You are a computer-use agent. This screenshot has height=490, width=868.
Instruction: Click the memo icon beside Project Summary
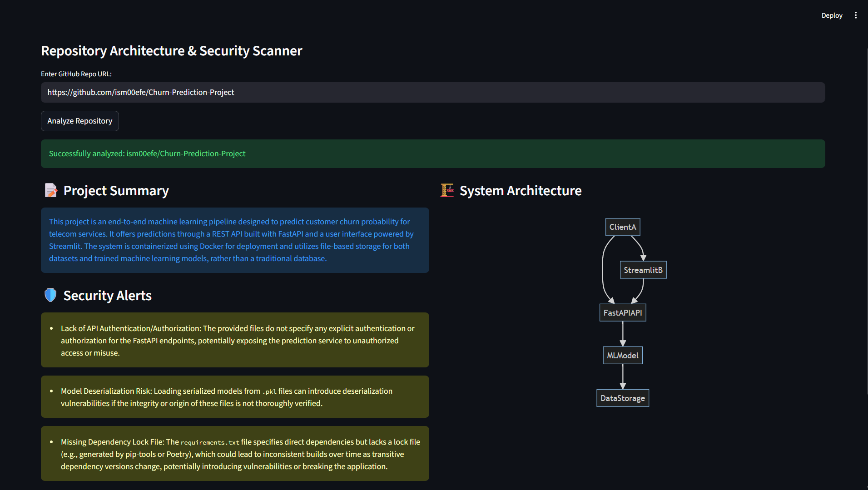coord(51,190)
